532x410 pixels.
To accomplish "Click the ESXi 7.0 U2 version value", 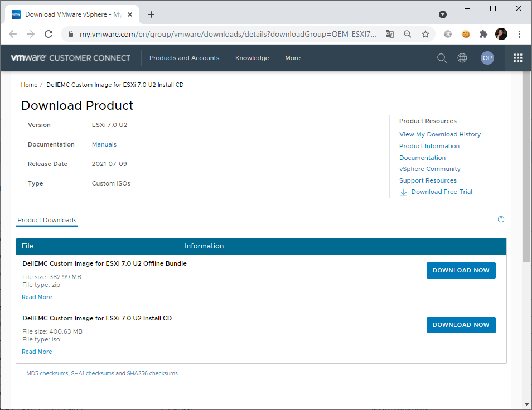I will 110,125.
